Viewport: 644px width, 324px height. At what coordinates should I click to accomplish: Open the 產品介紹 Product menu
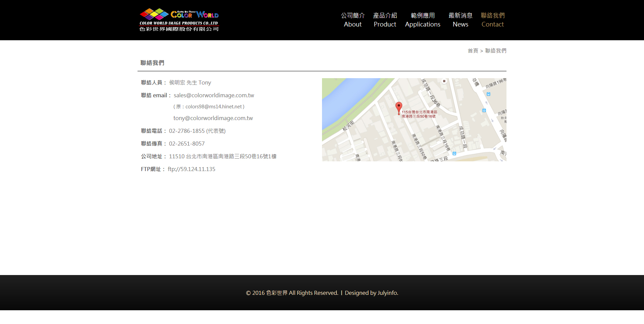coord(385,20)
